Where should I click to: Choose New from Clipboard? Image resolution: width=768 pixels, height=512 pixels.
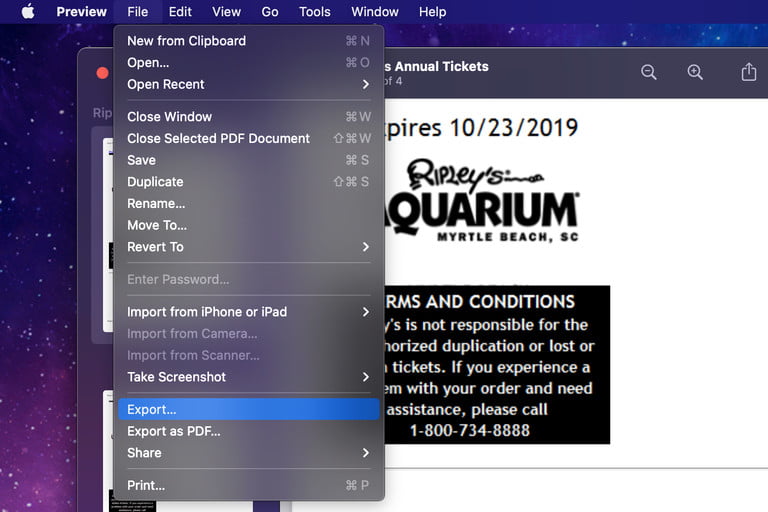pos(248,41)
